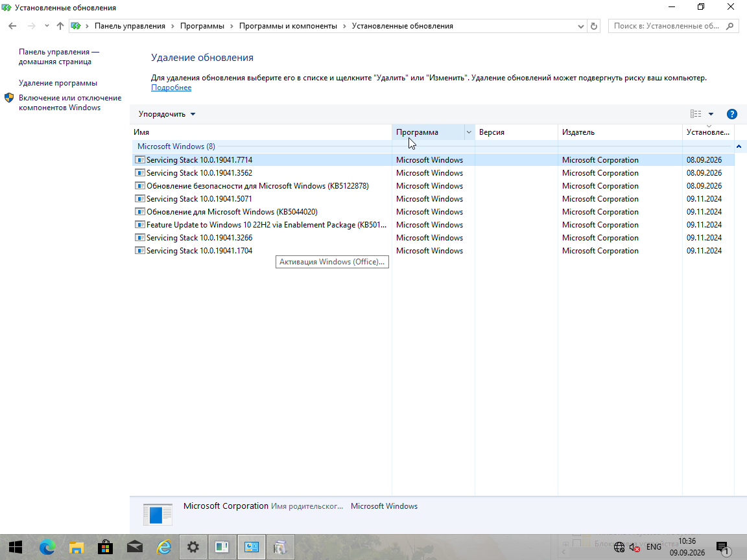The height and width of the screenshot is (560, 747).
Task: Open Settings gear in taskbar
Action: 193,547
